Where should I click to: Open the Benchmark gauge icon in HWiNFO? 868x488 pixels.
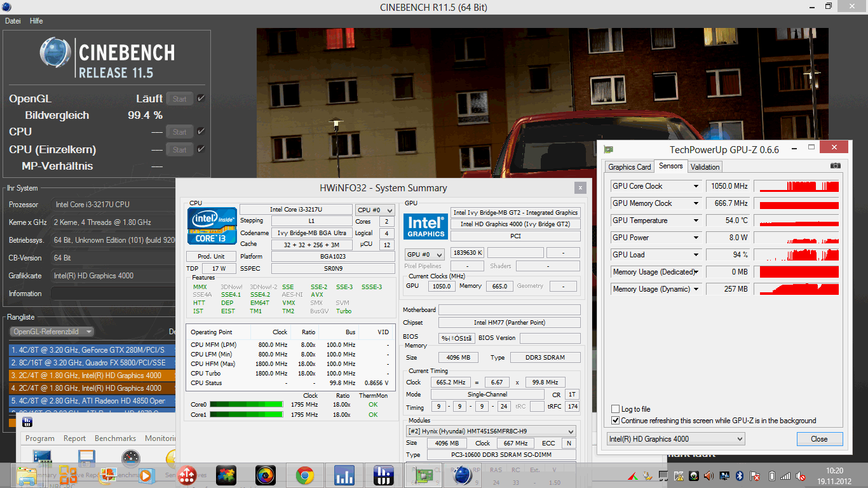130,459
